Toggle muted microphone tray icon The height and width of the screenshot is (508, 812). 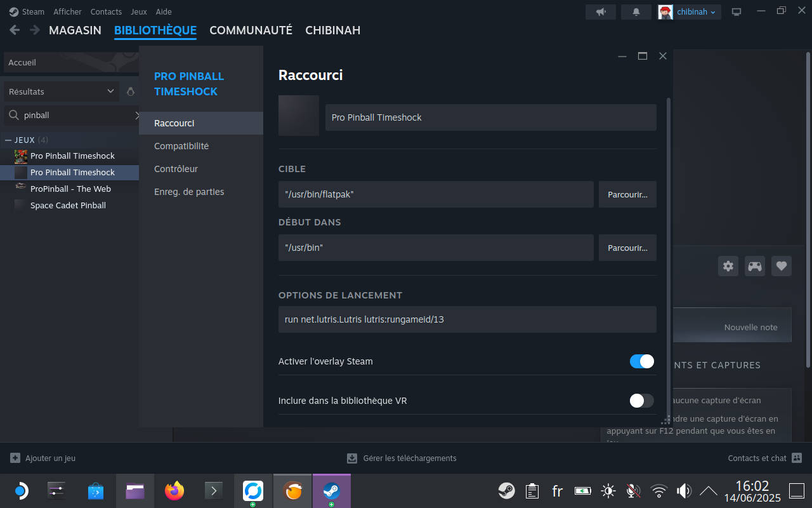click(x=633, y=491)
